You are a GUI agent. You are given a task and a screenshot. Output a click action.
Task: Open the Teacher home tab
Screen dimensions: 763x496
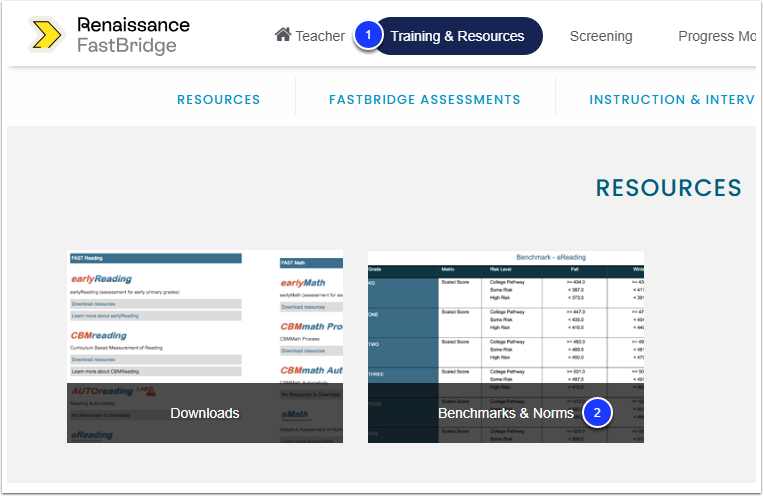[x=309, y=36]
